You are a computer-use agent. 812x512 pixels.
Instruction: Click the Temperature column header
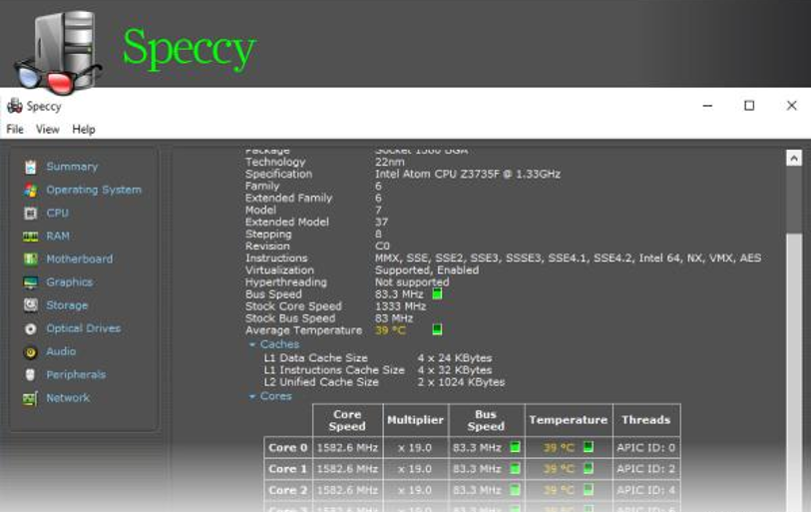pyautogui.click(x=568, y=420)
